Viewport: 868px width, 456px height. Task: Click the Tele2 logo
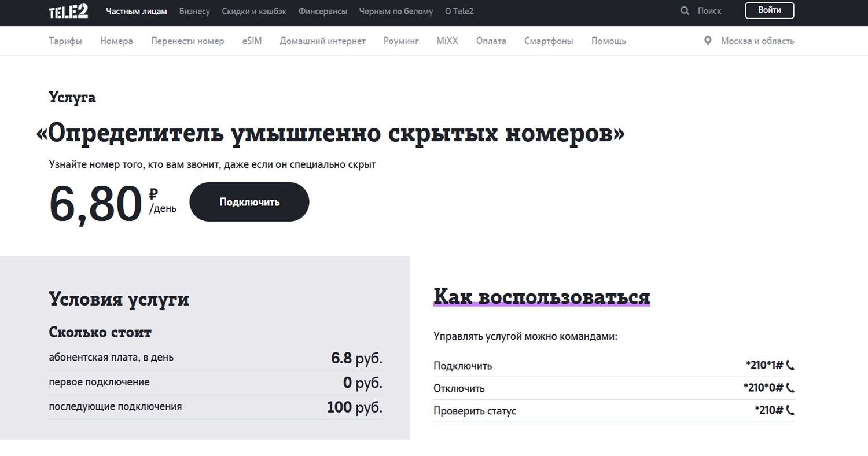click(x=68, y=11)
